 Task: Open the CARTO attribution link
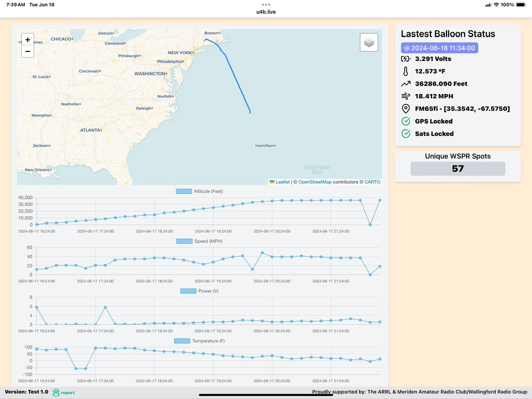[x=372, y=182]
